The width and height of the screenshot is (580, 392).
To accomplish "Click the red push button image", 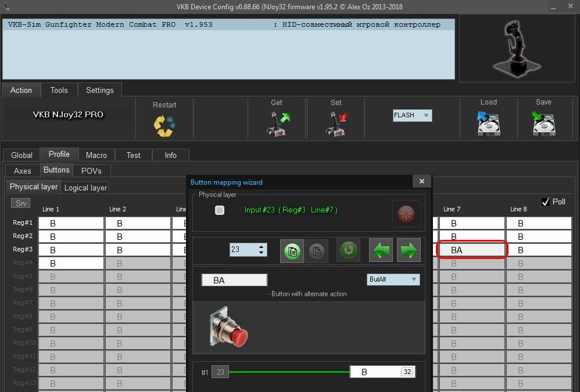I will [x=228, y=326].
